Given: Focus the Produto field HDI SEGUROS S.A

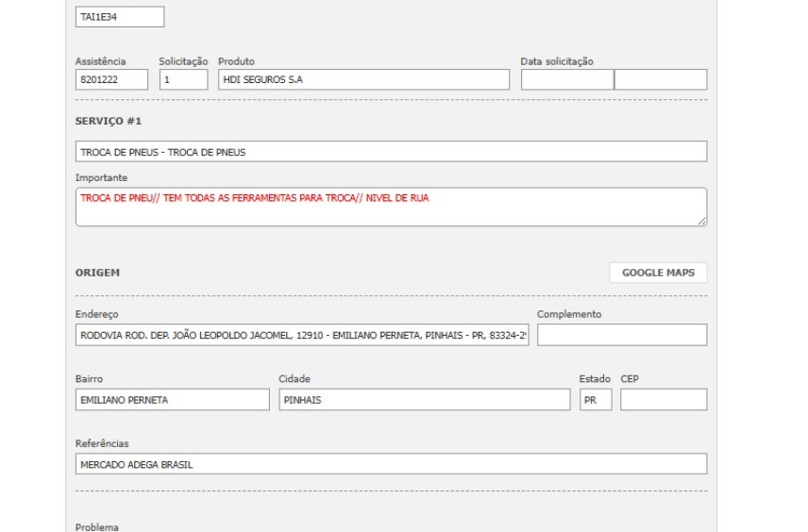Looking at the screenshot, I should pyautogui.click(x=363, y=80).
